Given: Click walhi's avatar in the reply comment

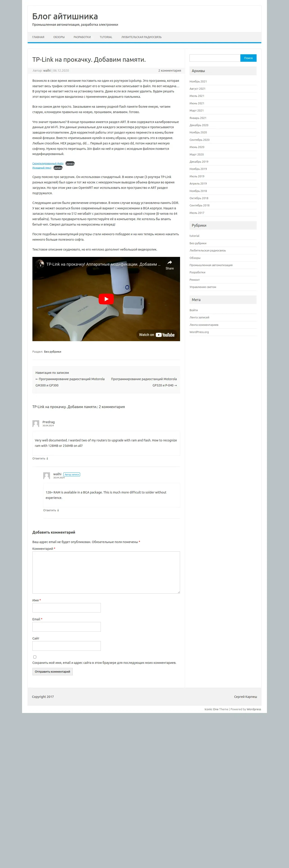Looking at the screenshot, I should pyautogui.click(x=46, y=475).
